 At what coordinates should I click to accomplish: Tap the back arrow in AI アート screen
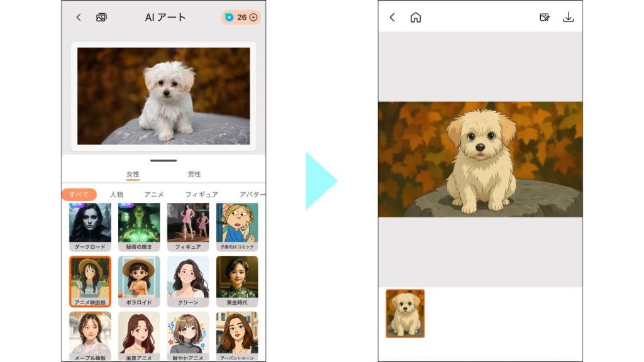[79, 18]
